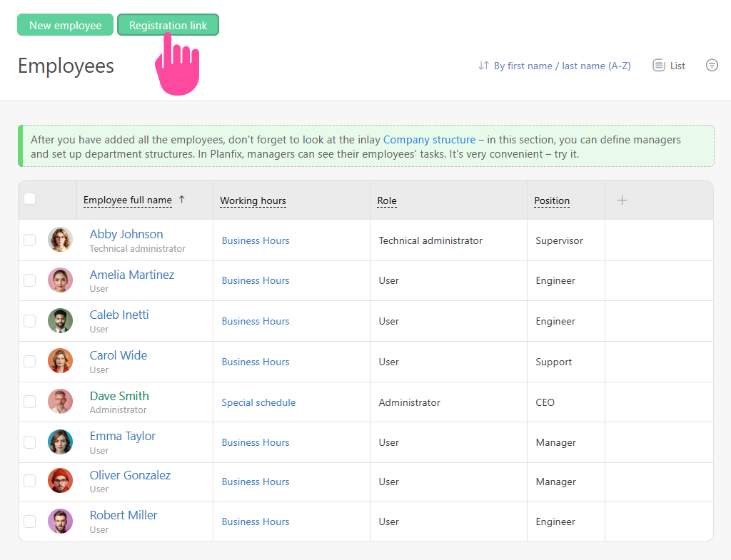Sort by Working hours column
This screenshot has height=560, width=731.
[253, 200]
